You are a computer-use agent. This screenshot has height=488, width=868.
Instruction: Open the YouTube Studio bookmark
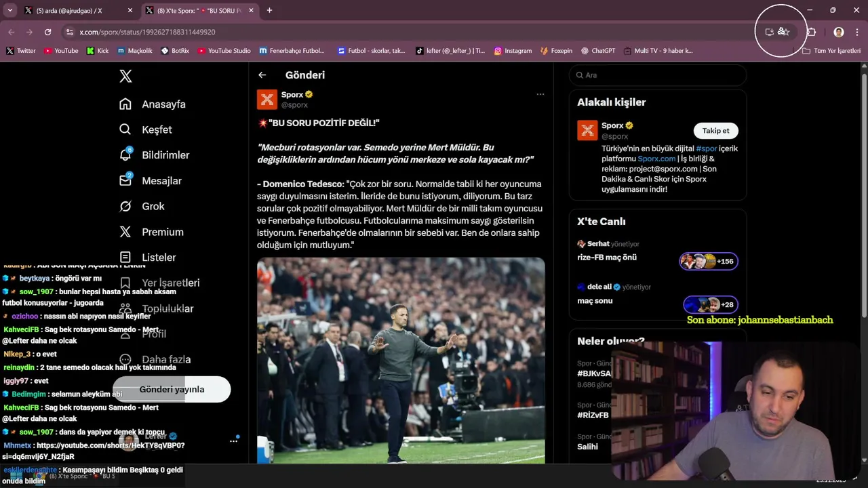224,50
